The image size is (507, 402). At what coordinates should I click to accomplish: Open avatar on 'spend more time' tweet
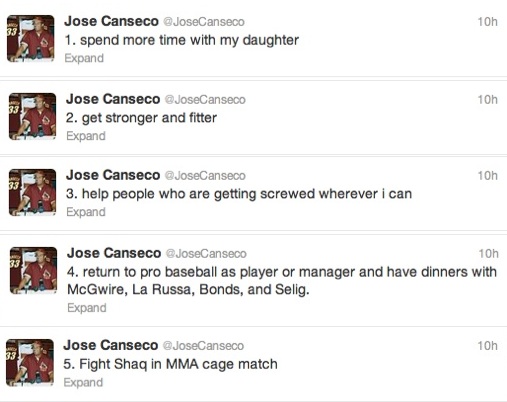30,38
